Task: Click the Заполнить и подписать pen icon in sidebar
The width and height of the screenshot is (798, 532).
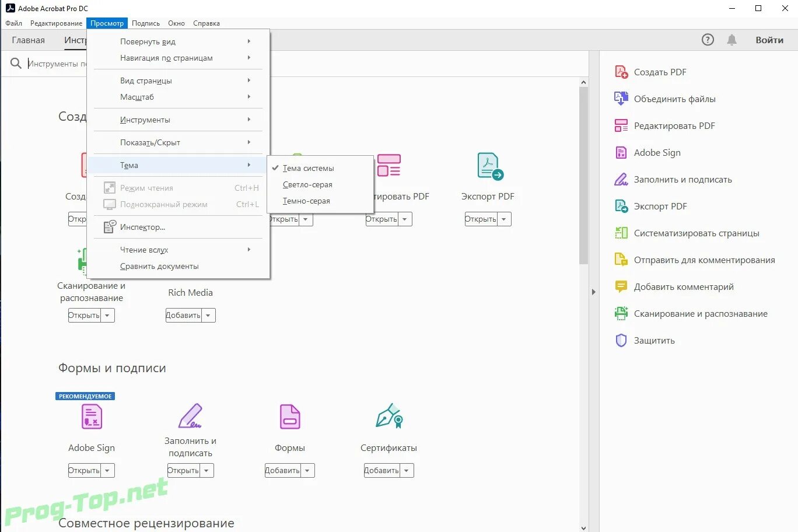Action: 621,179
